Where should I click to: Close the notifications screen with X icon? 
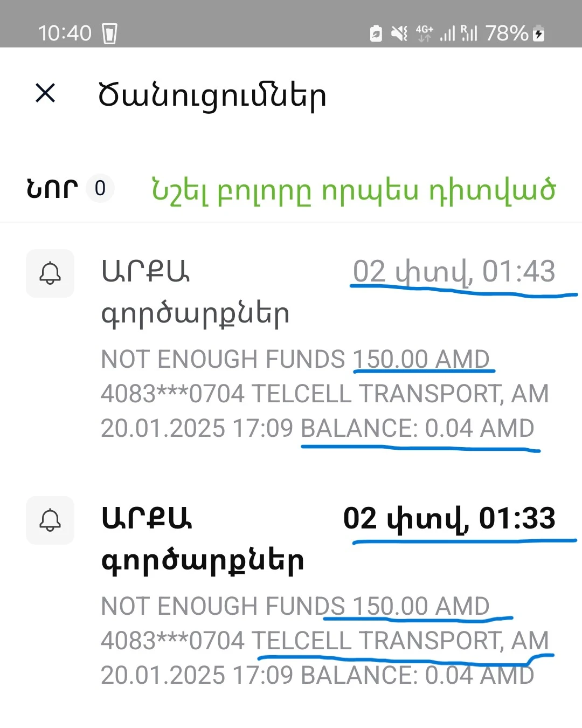(x=45, y=93)
